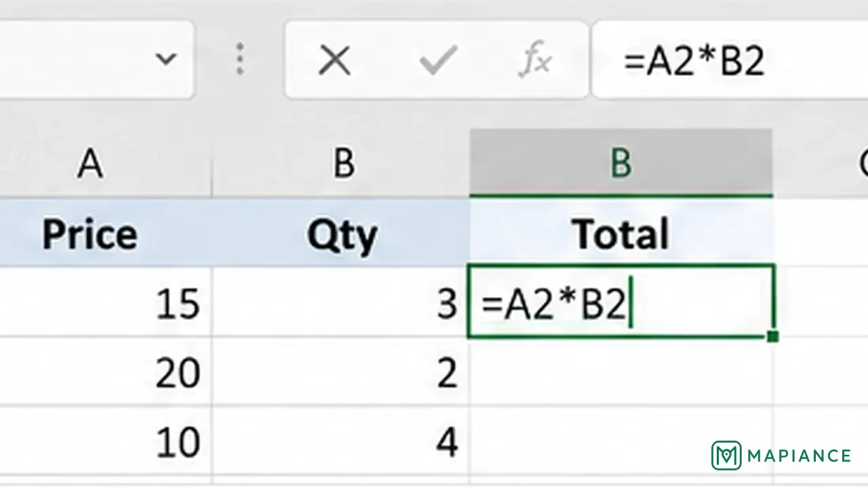
Task: Select the Qty cell containing 4
Action: [340, 441]
